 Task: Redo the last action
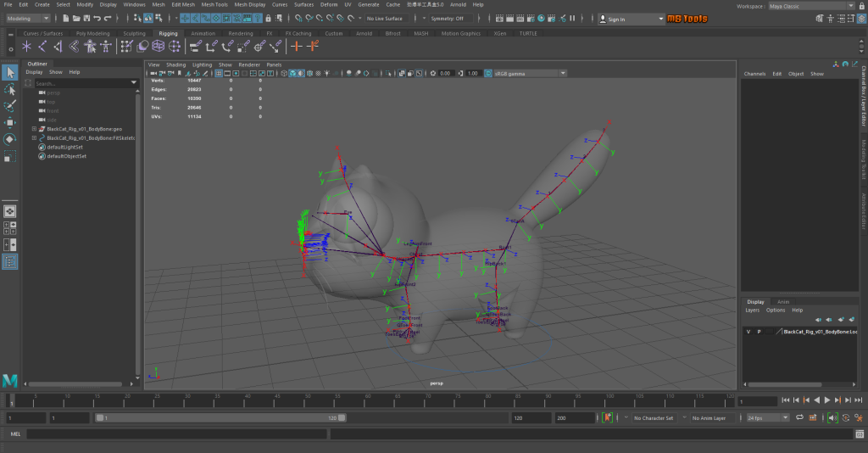point(108,19)
